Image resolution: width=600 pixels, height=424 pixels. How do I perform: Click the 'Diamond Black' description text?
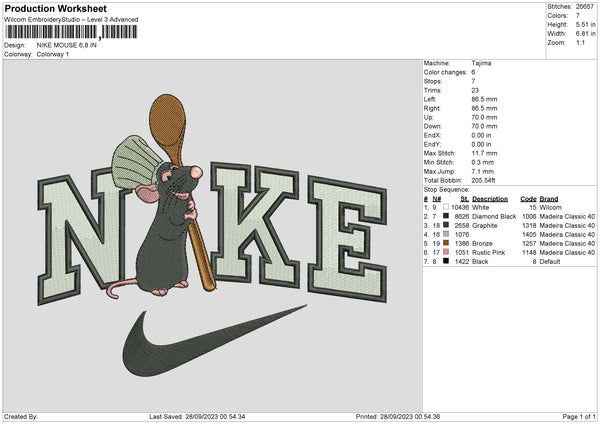coord(494,217)
